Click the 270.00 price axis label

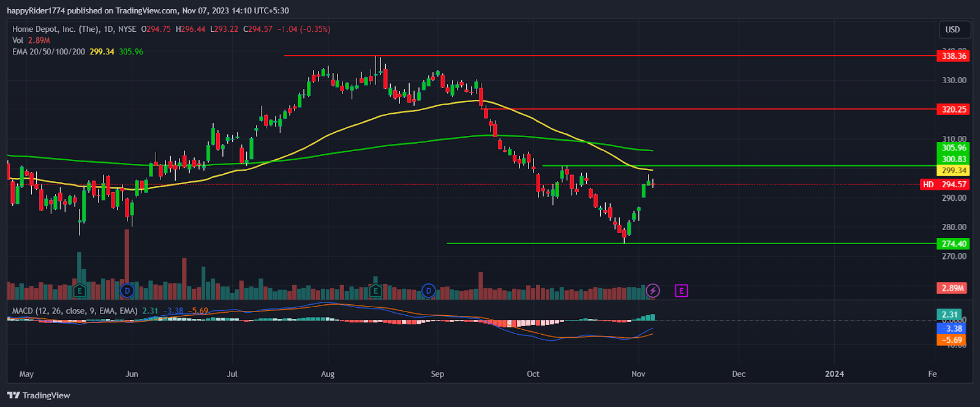(954, 256)
